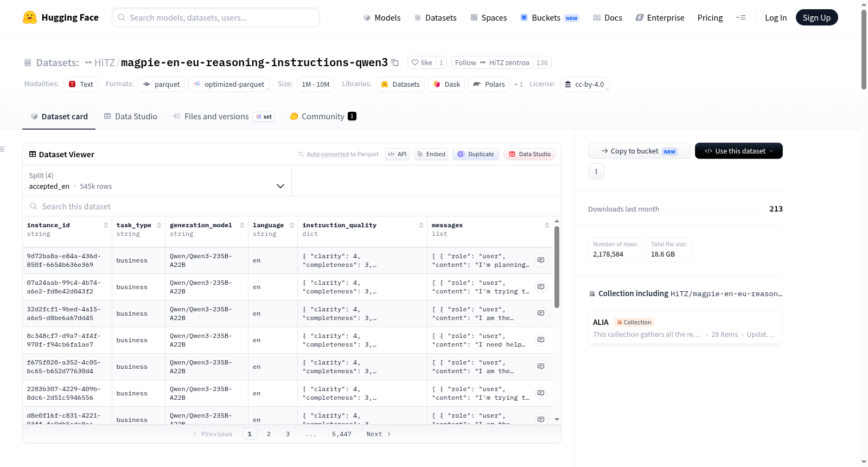
Task: Go to page 3
Action: [x=288, y=434]
